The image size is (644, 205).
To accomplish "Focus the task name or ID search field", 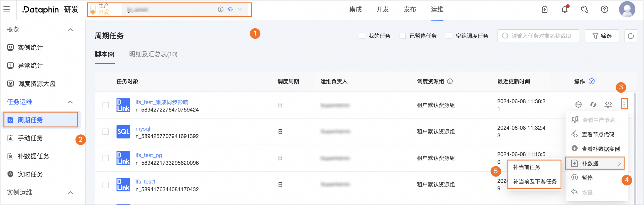I will point(538,36).
